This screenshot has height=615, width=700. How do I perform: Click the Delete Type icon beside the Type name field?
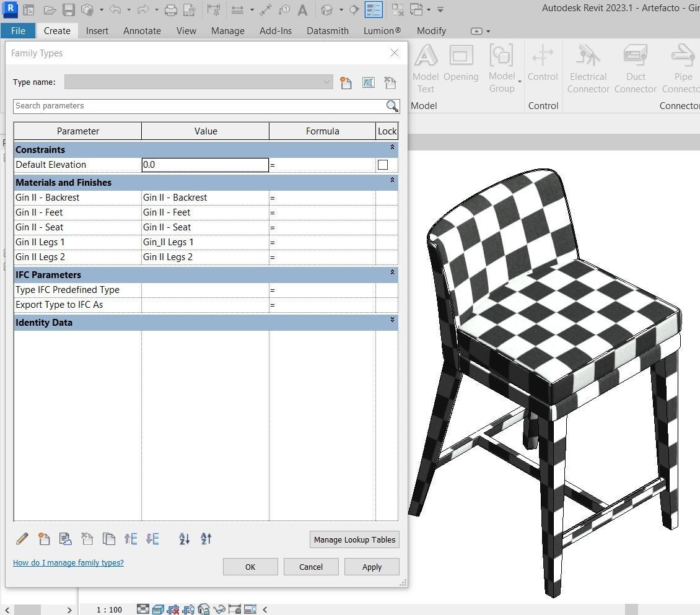click(x=390, y=82)
